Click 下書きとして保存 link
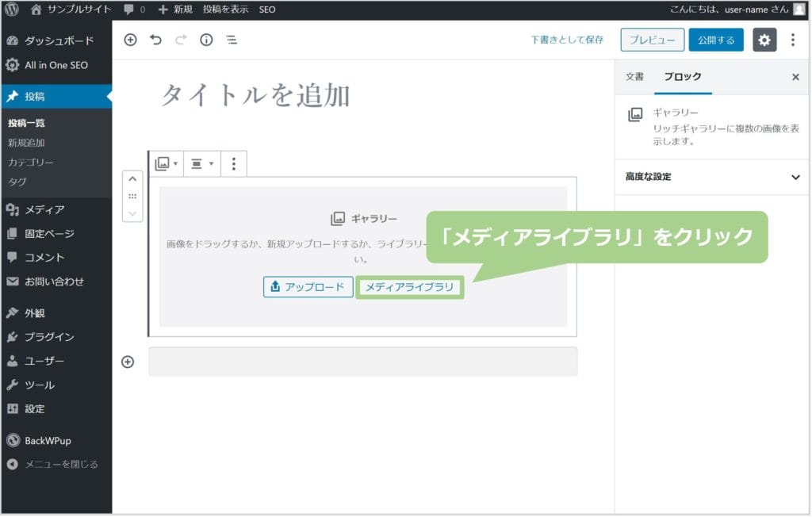 click(x=567, y=40)
